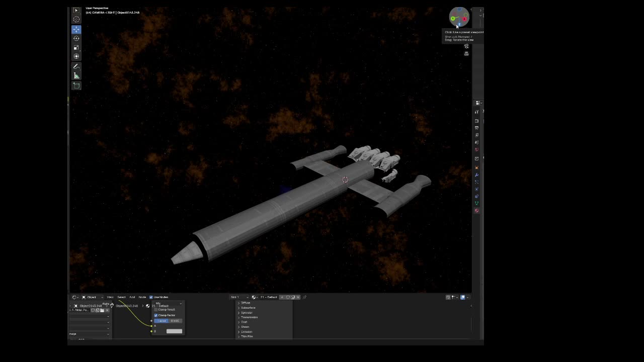Click the green Y axis on gizmo
The height and width of the screenshot is (362, 644).
453,19
